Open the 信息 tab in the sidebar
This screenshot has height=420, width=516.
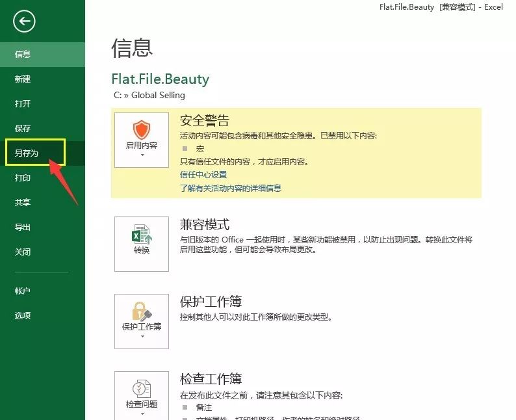click(x=42, y=55)
